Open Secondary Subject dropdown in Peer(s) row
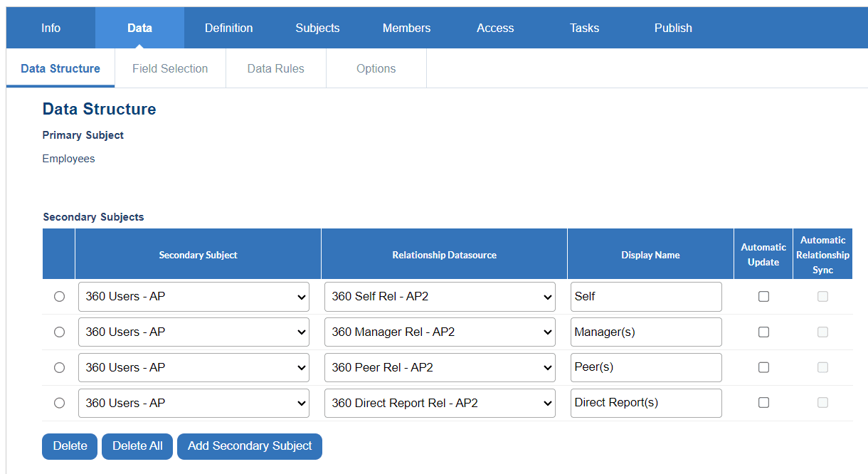Image resolution: width=868 pixels, height=474 pixels. (x=194, y=368)
